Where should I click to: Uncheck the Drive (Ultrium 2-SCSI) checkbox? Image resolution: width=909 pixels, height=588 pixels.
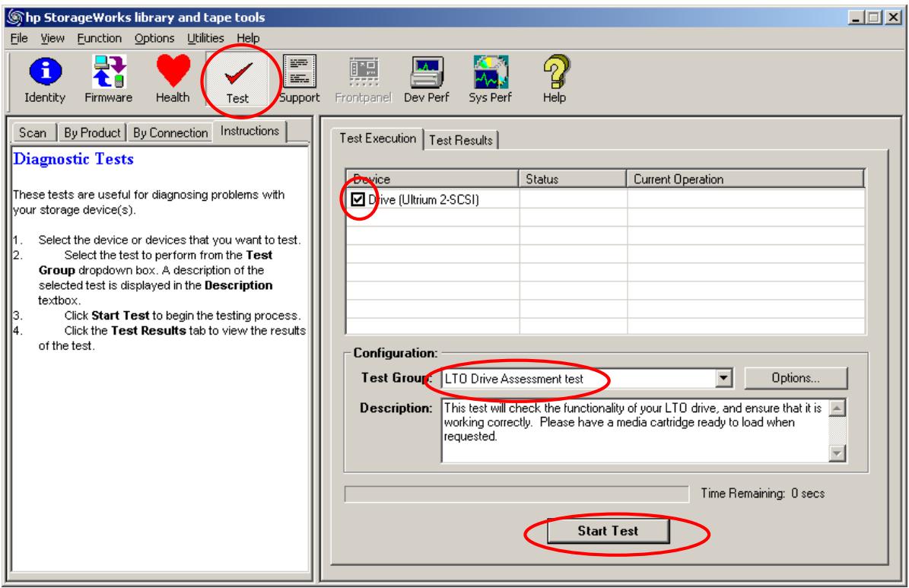point(358,199)
